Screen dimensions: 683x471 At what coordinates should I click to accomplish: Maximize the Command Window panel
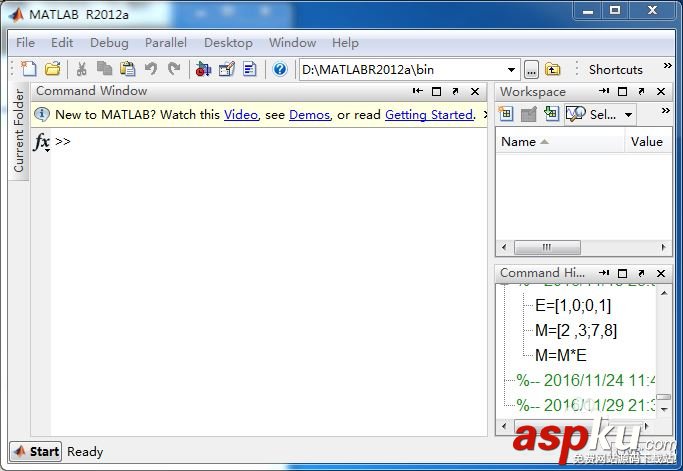(x=436, y=91)
